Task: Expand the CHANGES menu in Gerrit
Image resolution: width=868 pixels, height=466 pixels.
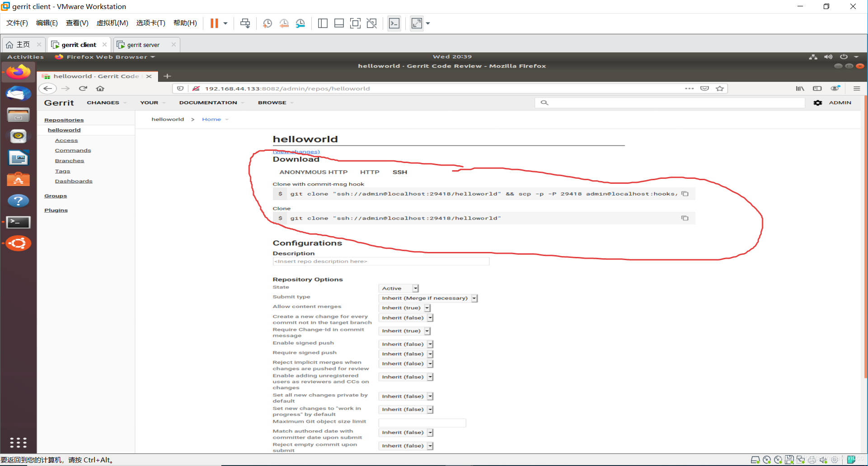Action: 106,103
